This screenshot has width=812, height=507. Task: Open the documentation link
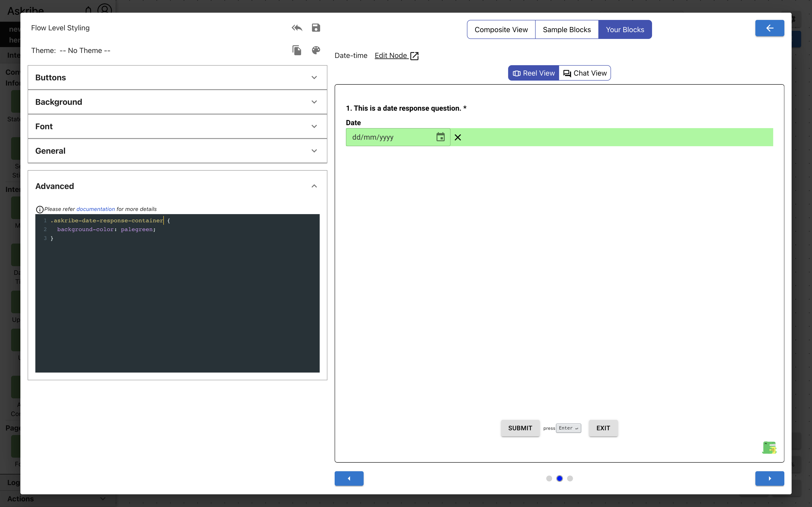(95, 209)
